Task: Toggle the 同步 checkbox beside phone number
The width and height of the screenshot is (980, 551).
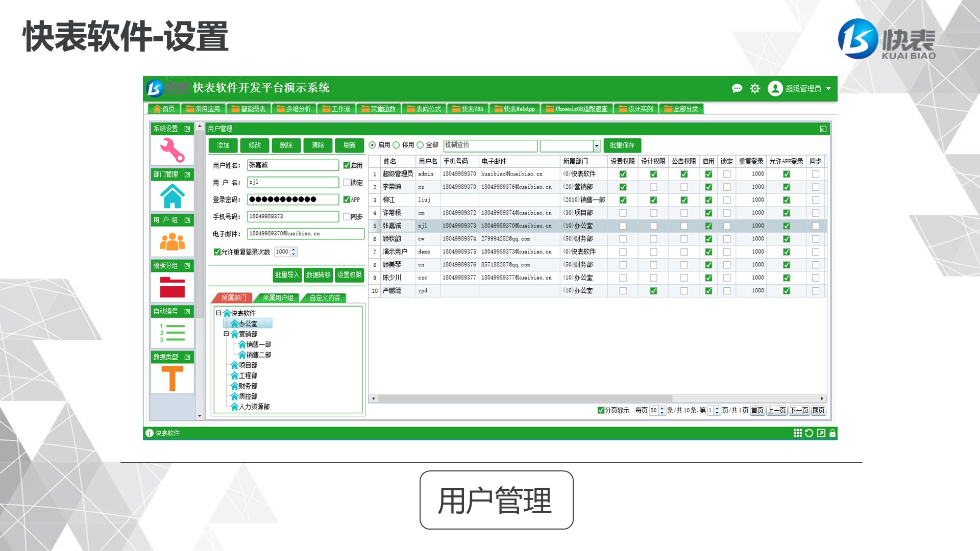Action: click(x=347, y=217)
